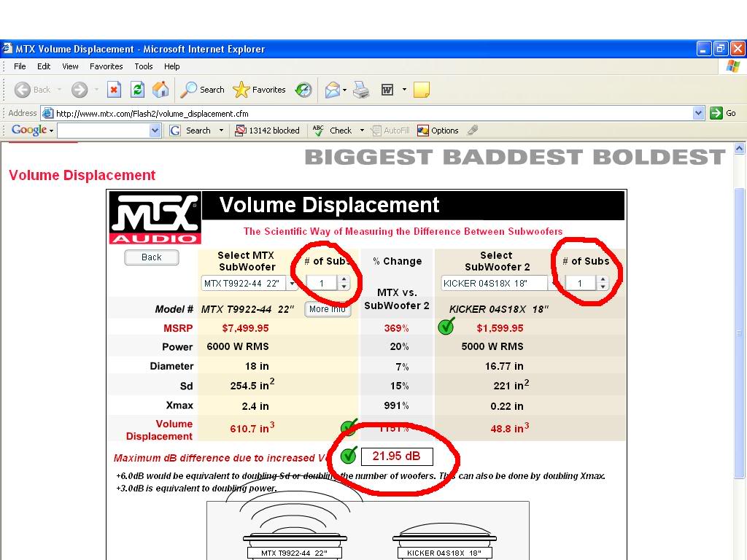
Task: Click the yellow note Discuss icon
Action: click(421, 90)
